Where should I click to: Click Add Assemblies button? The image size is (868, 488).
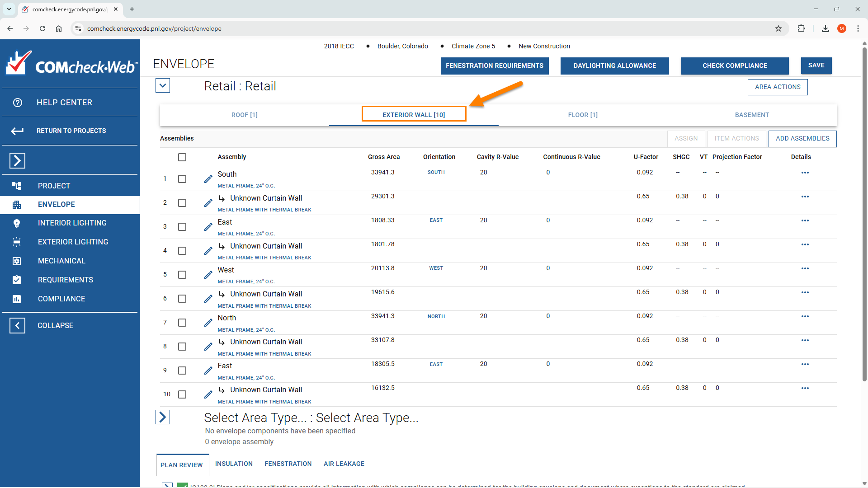(x=802, y=139)
